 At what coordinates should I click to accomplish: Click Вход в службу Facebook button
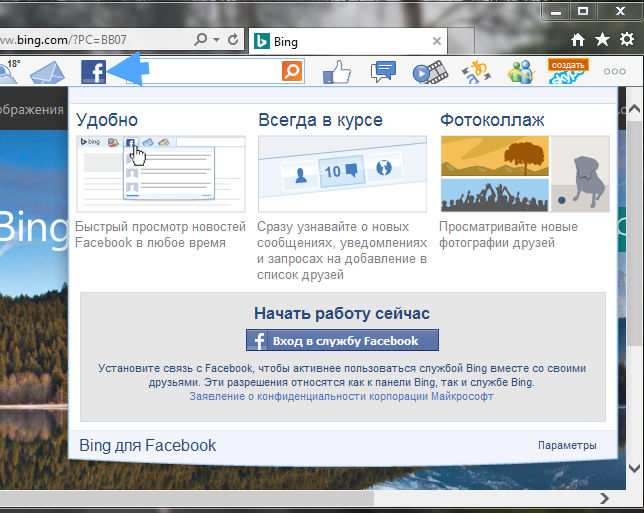coord(342,340)
